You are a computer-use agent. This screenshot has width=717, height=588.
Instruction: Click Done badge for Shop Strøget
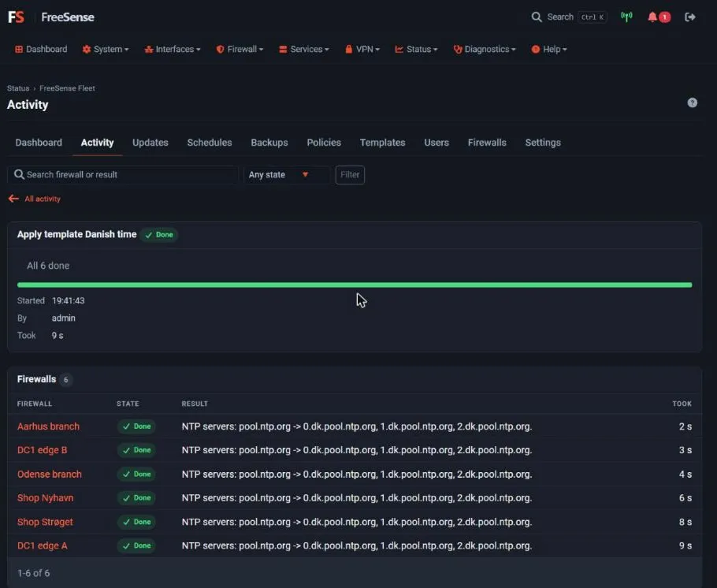[x=136, y=522]
